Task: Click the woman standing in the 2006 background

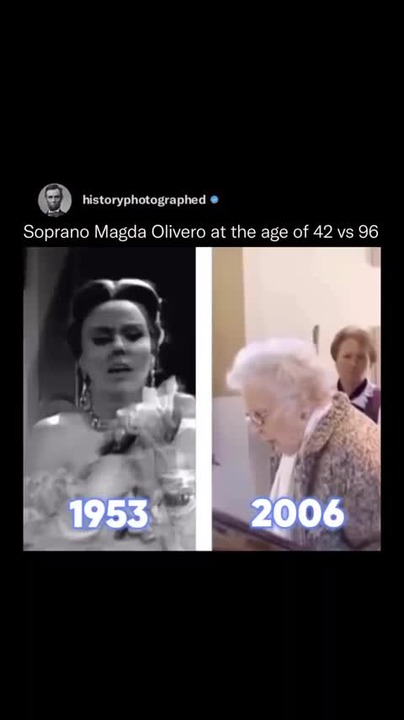Action: pyautogui.click(x=355, y=373)
